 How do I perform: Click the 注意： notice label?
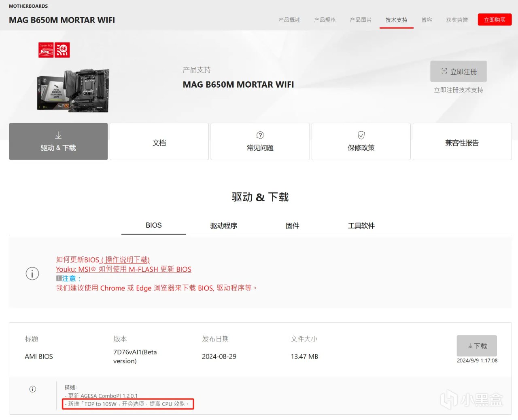(x=71, y=279)
